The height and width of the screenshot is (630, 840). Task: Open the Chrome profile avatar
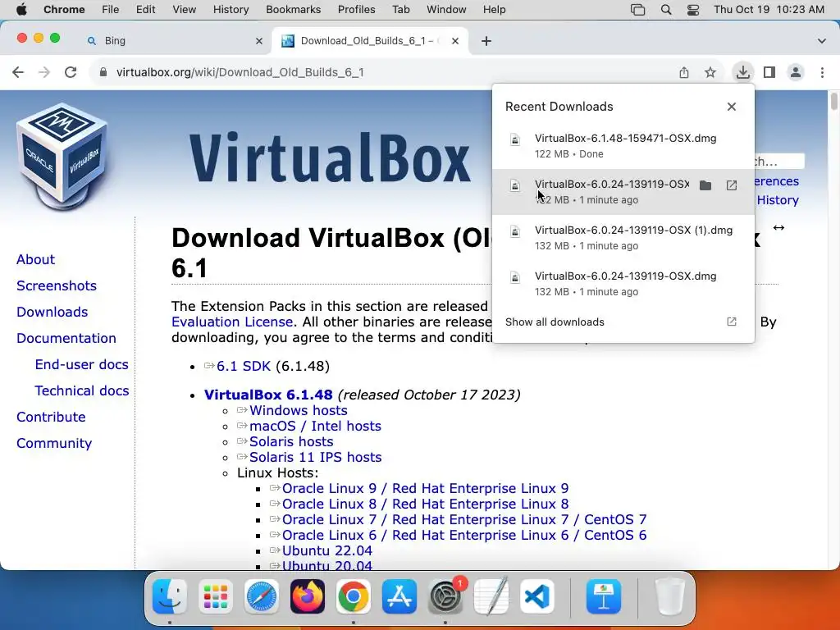click(x=796, y=72)
